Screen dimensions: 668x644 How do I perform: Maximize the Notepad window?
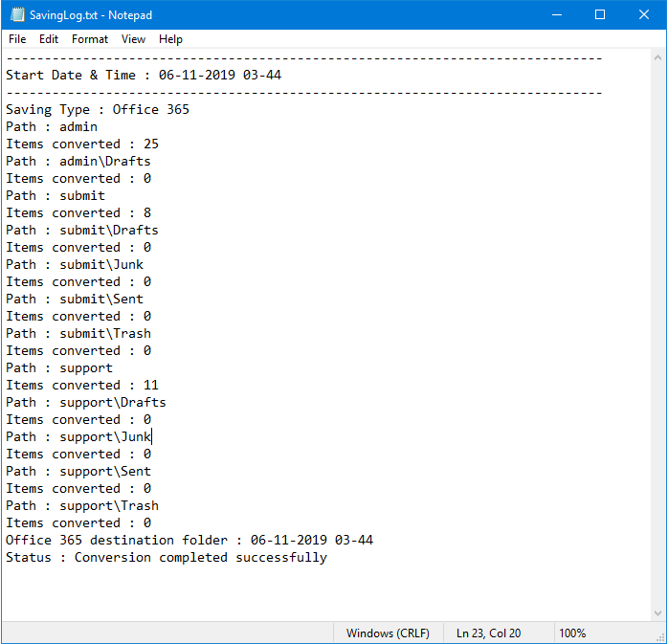coord(600,15)
